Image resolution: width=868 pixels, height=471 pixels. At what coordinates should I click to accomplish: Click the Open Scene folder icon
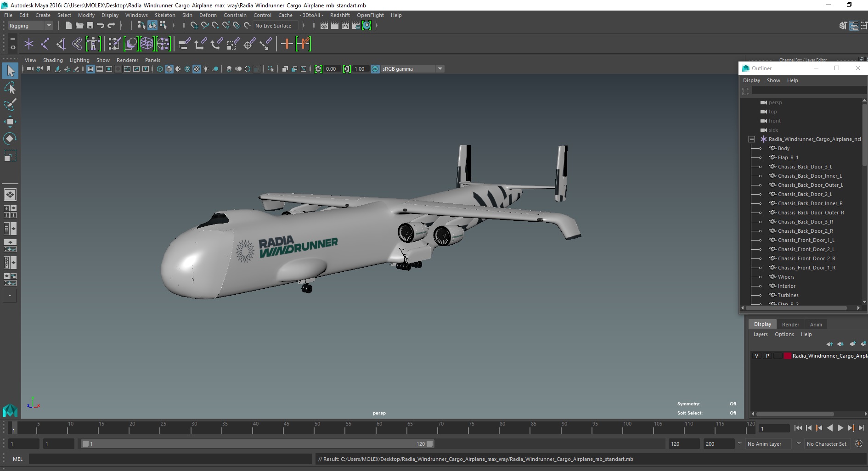coord(79,26)
